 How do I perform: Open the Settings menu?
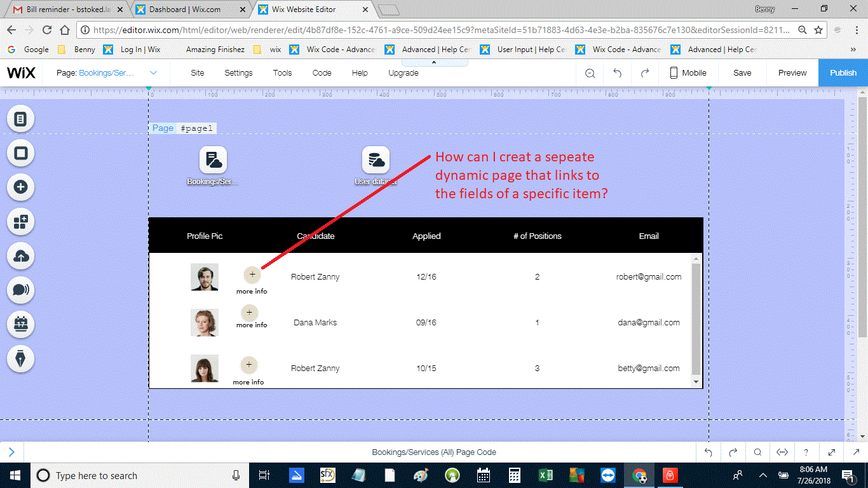click(238, 72)
